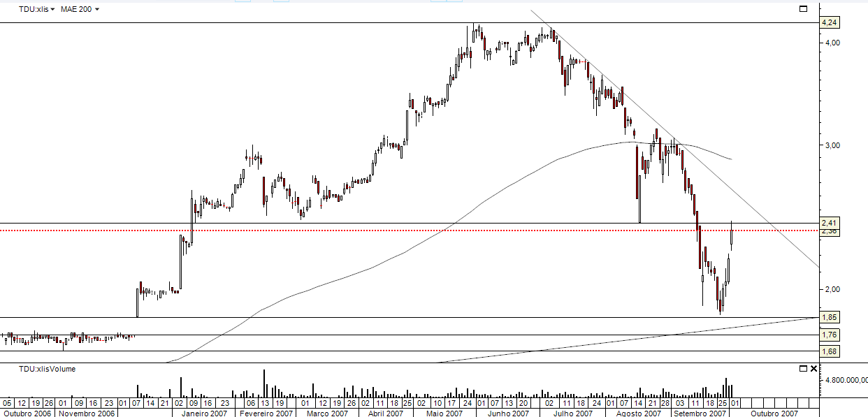
Task: Click Agosto 2007 on the date axis
Action: 638,413
